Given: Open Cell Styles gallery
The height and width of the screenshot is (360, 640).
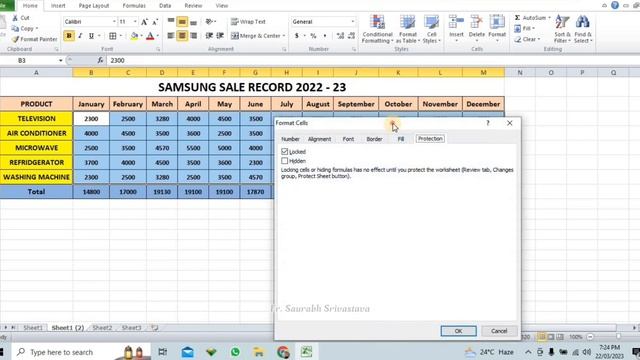Looking at the screenshot, I should (431, 29).
